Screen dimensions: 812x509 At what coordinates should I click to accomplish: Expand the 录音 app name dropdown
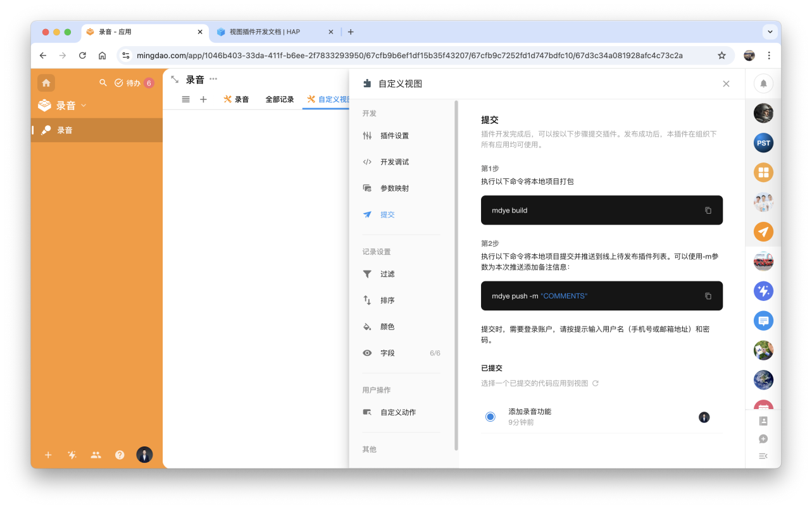[x=84, y=106]
